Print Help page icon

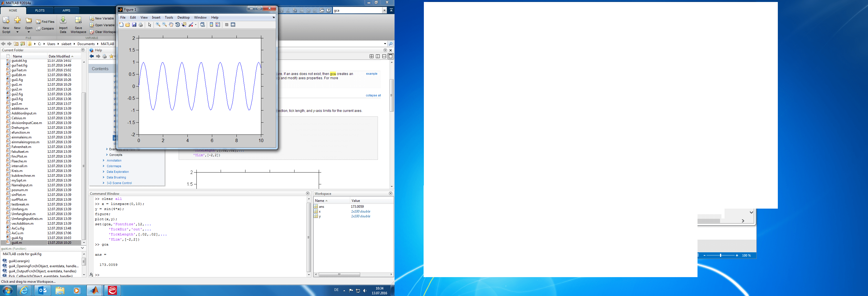pyautogui.click(x=105, y=56)
